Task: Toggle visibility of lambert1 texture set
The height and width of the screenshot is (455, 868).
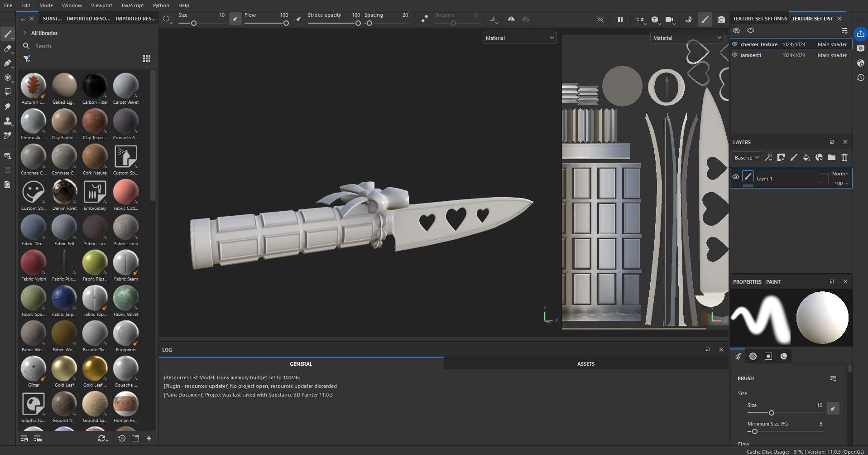Action: click(x=735, y=55)
